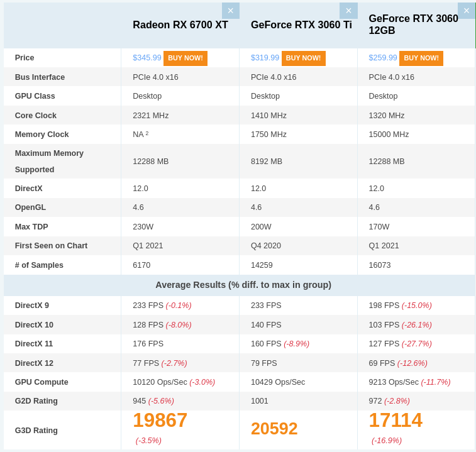The image size is (476, 452).
Task: Click the GeForce RTX 3060 12GB heading
Action: [413, 25]
